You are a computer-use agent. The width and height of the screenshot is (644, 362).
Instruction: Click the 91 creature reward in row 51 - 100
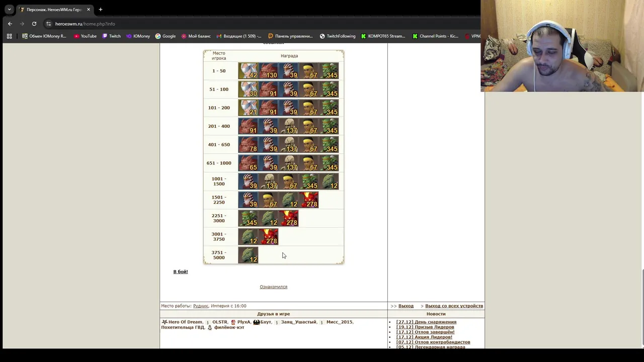click(268, 89)
